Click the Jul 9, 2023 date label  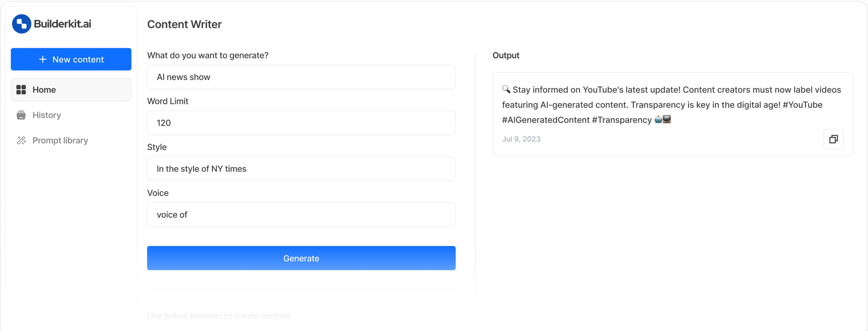521,139
